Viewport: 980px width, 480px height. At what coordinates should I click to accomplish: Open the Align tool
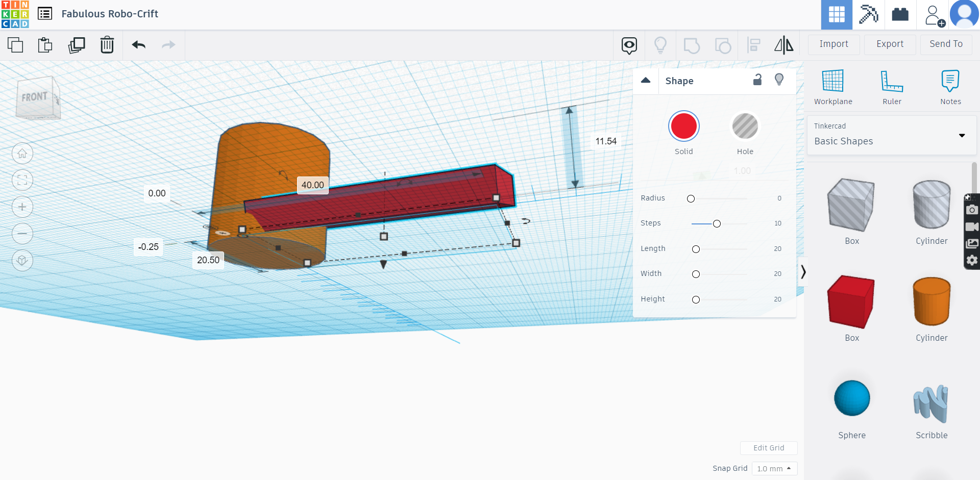click(754, 45)
